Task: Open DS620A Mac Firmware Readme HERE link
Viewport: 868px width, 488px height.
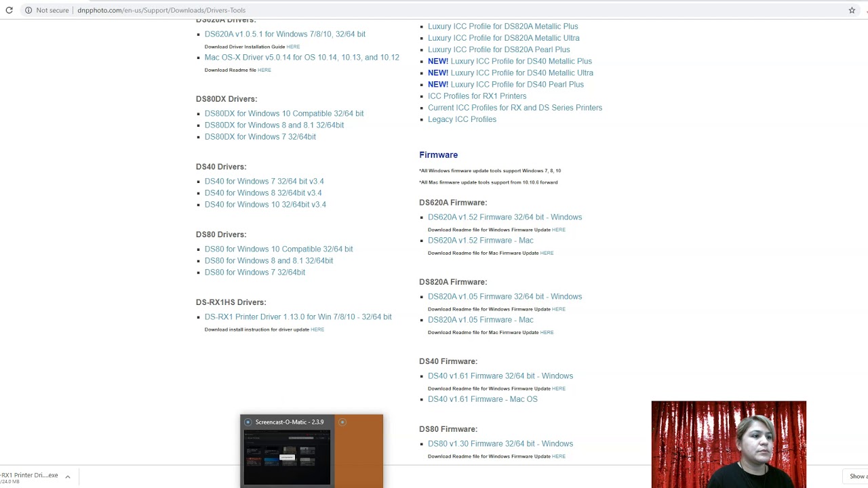Action: [x=547, y=253]
